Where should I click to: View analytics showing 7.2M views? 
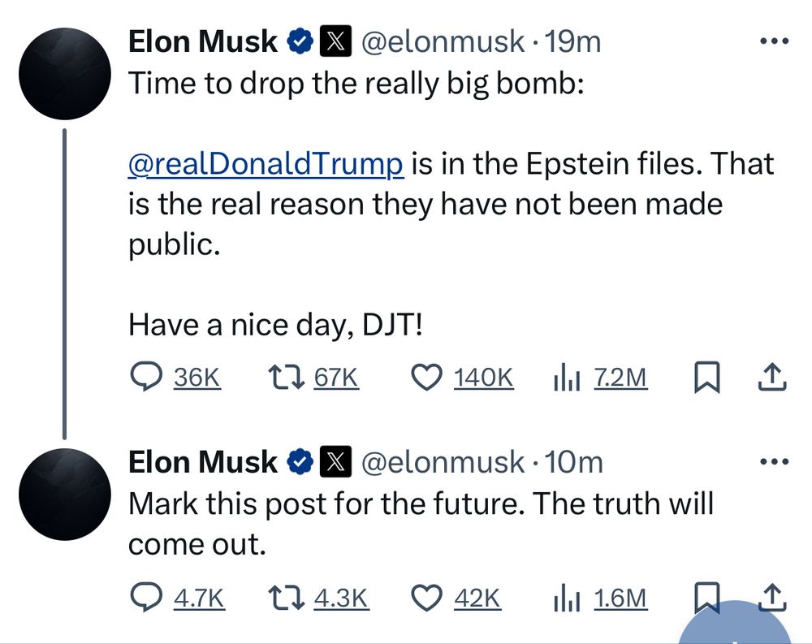(600, 377)
